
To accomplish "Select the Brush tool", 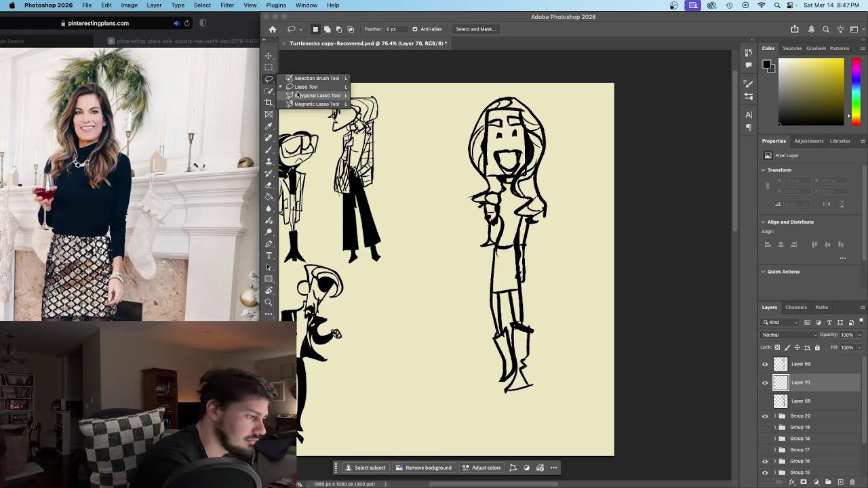I will (269, 150).
